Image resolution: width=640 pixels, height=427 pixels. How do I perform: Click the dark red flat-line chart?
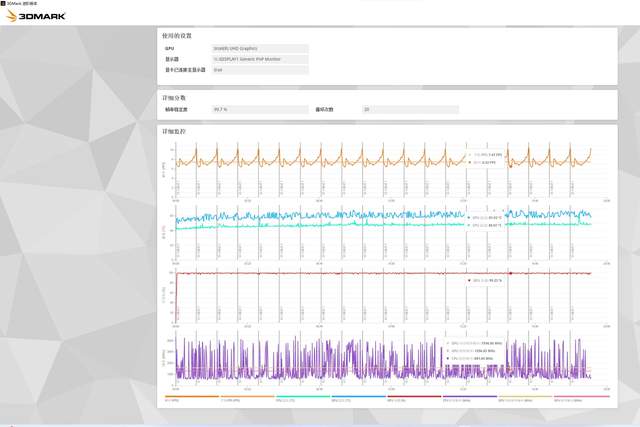[384, 297]
